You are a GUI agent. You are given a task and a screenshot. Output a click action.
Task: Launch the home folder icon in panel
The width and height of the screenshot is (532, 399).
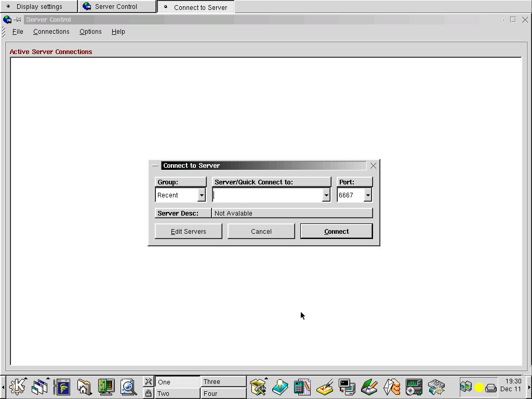84,387
